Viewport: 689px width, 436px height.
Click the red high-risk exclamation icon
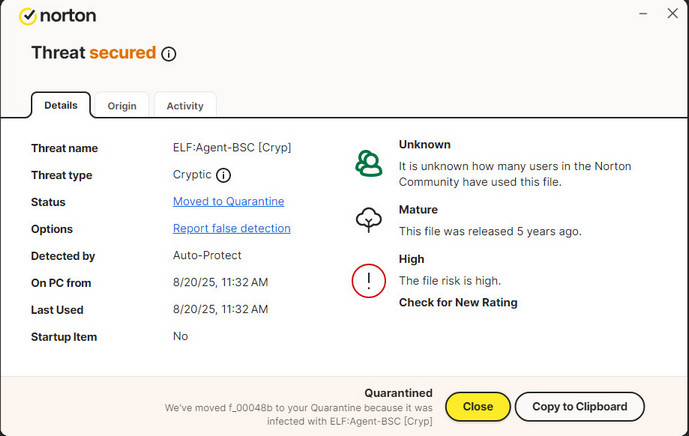coord(369,279)
